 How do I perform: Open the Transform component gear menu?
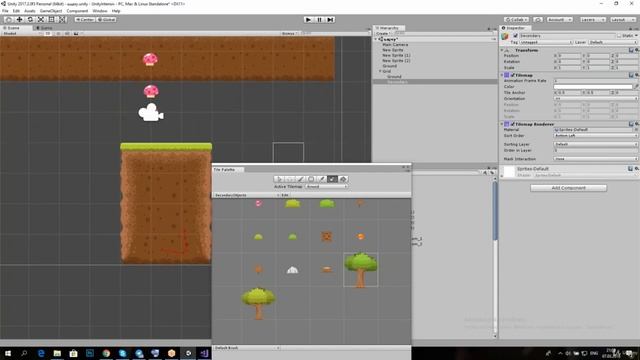tap(637, 50)
